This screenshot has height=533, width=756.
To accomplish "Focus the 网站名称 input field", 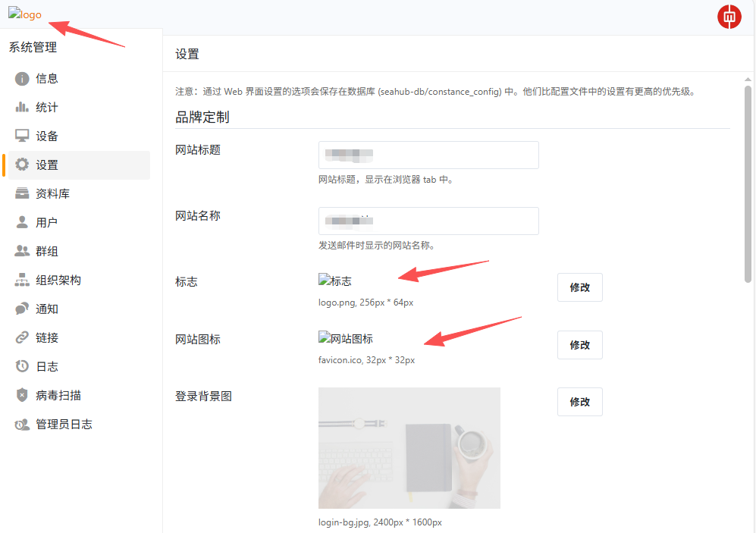I will click(x=428, y=221).
